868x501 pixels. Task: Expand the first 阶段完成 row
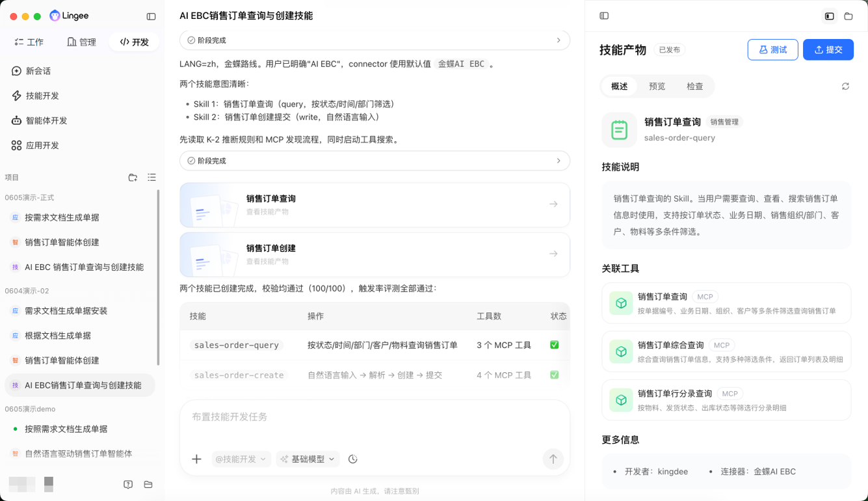tap(375, 40)
